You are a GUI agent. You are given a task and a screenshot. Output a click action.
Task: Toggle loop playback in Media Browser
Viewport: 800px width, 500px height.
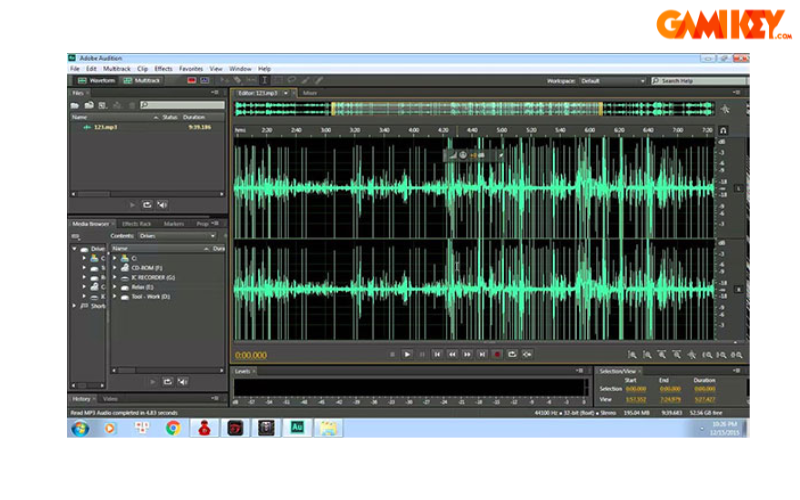[167, 382]
